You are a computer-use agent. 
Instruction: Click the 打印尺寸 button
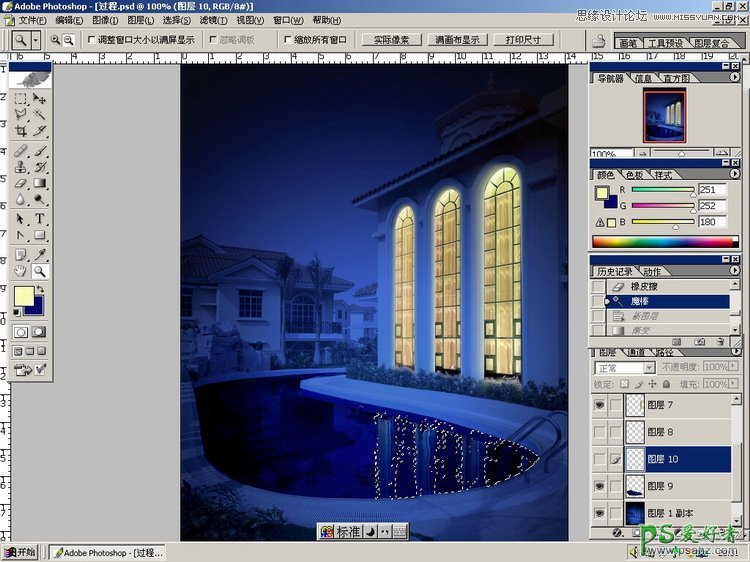(523, 40)
